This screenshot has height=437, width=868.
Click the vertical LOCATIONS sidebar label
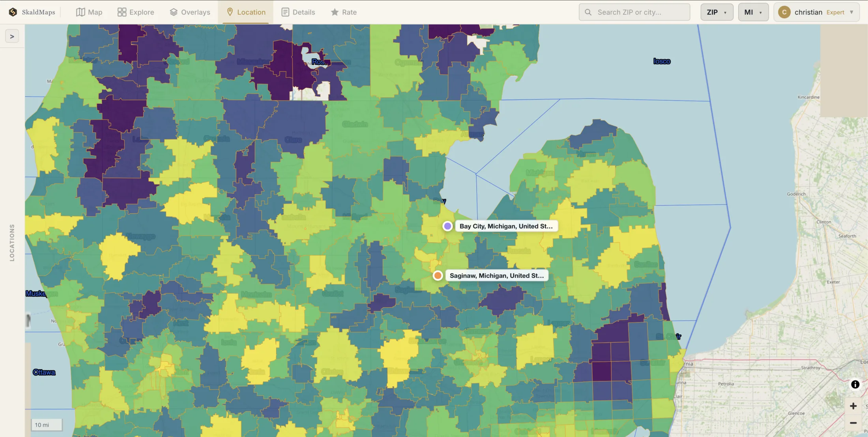(x=12, y=242)
